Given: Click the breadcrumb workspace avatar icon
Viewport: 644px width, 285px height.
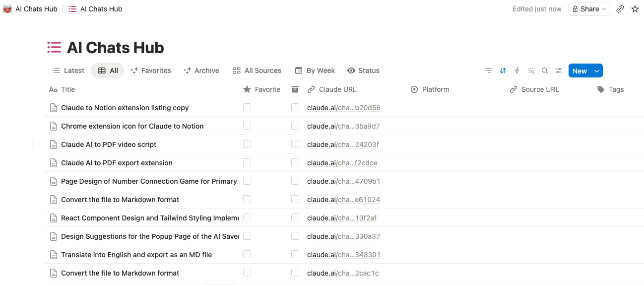Looking at the screenshot, I should click(7, 9).
